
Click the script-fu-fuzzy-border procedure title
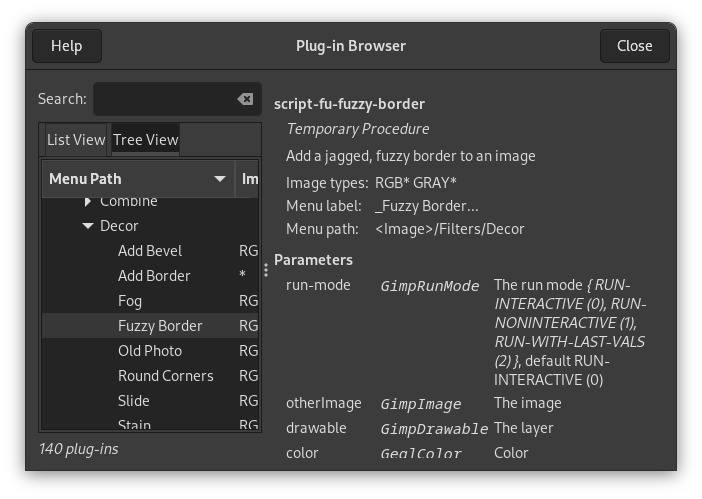tap(349, 104)
